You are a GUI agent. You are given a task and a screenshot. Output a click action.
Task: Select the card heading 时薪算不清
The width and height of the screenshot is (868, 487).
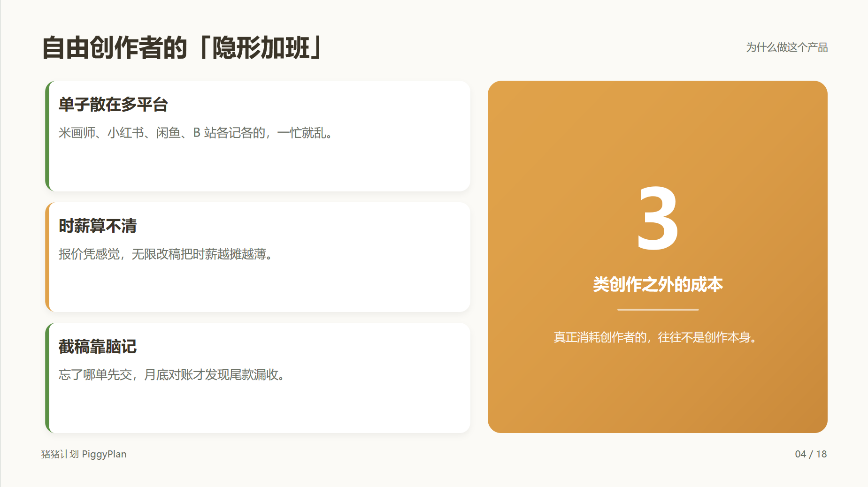click(98, 226)
